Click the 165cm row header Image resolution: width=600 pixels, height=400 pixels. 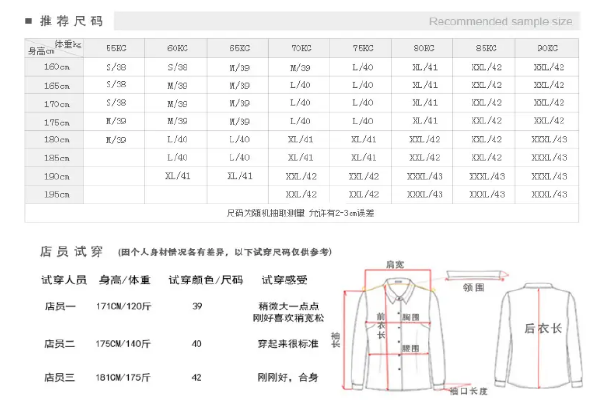point(54,85)
